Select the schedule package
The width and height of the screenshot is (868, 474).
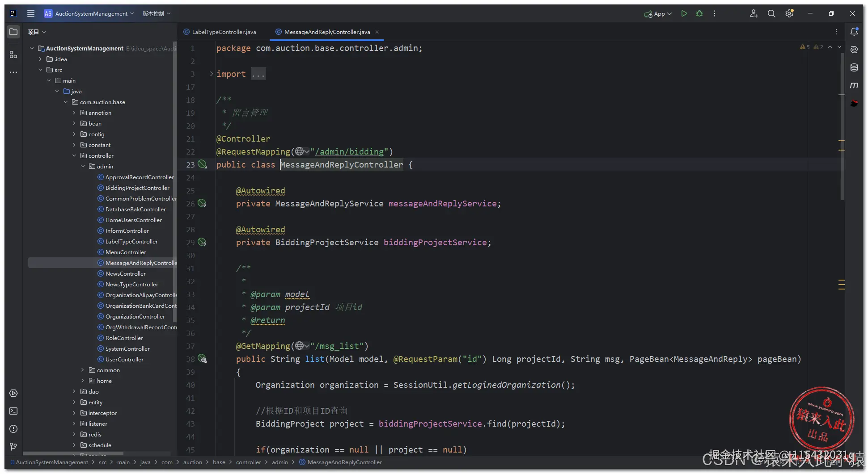[100, 445]
